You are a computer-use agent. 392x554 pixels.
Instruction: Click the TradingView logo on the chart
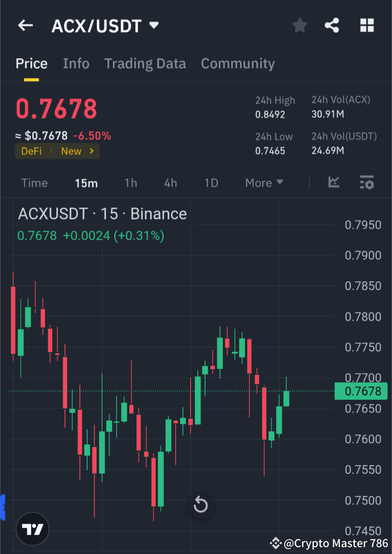point(32,529)
